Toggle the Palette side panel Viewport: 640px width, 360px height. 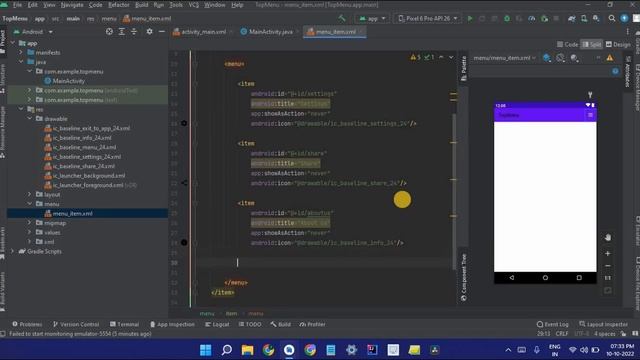(464, 69)
